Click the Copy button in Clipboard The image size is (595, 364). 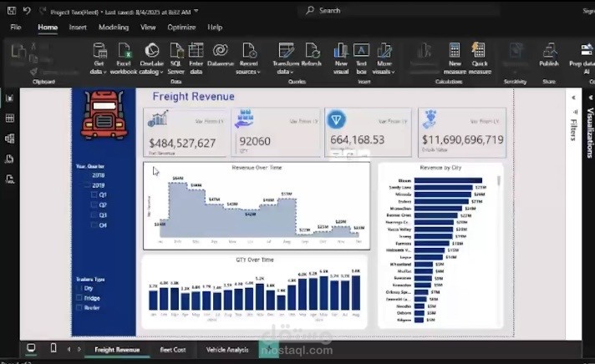[x=33, y=58]
